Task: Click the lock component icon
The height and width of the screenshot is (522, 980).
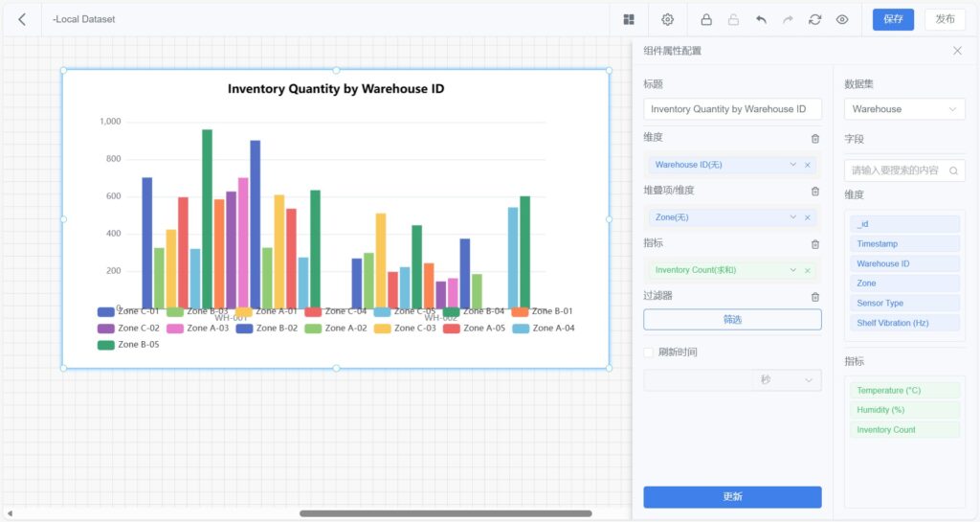Action: 706,19
